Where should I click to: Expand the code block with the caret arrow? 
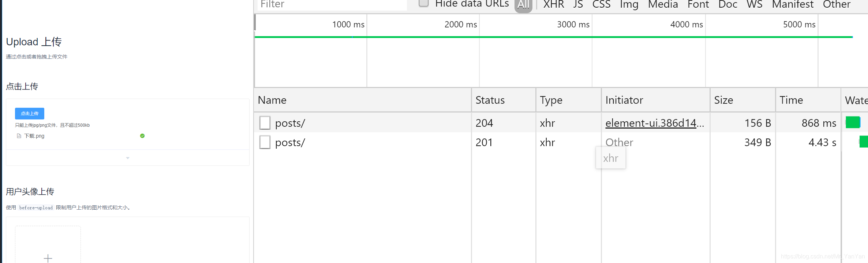tap(128, 158)
